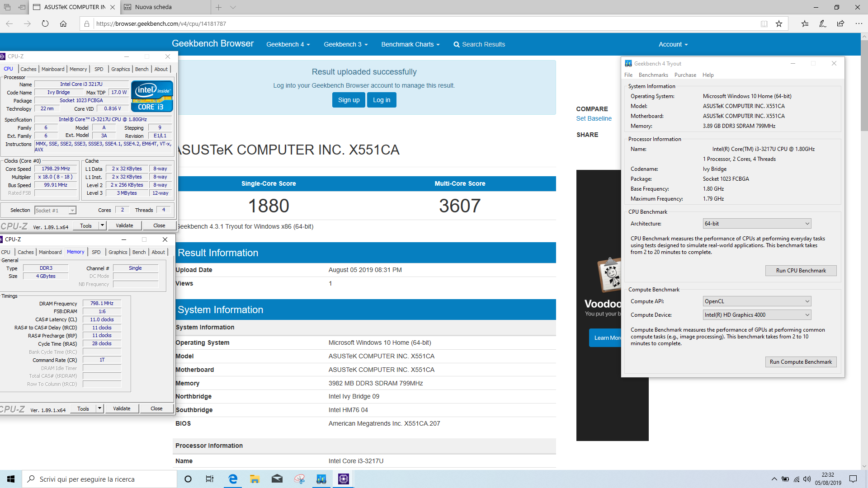Open Compute Device dropdown
The image size is (868, 488).
pos(757,315)
